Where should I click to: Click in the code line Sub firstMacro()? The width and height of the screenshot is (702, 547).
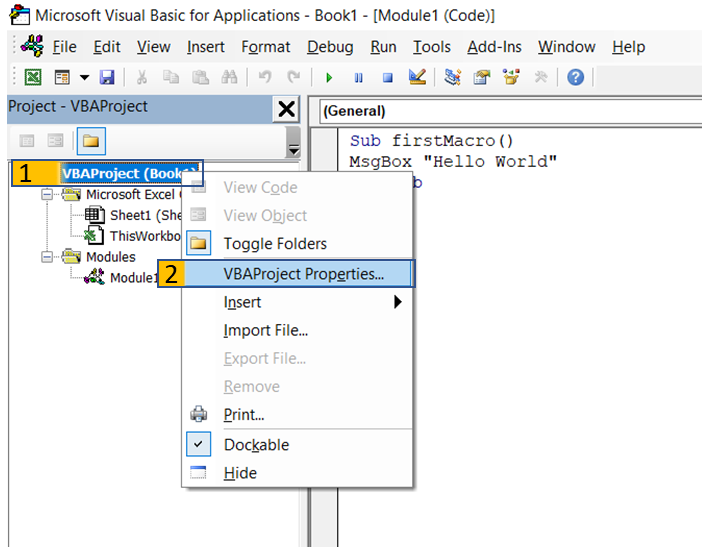tap(432, 141)
